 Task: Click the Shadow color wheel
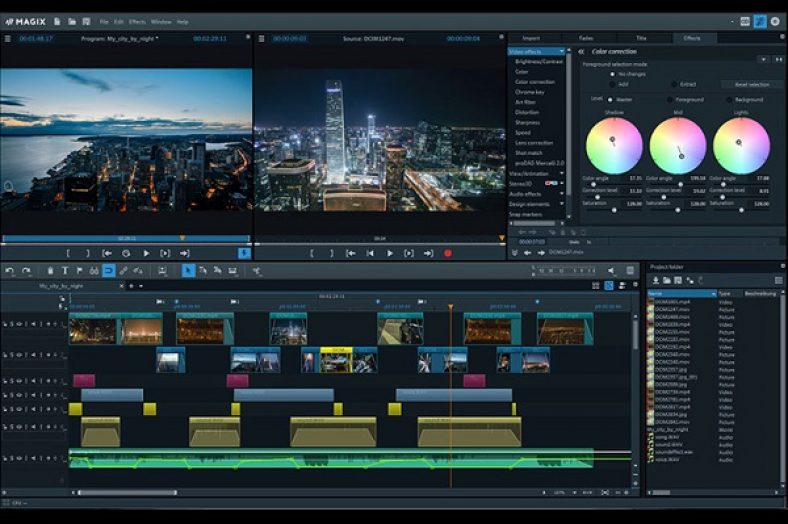[614, 145]
